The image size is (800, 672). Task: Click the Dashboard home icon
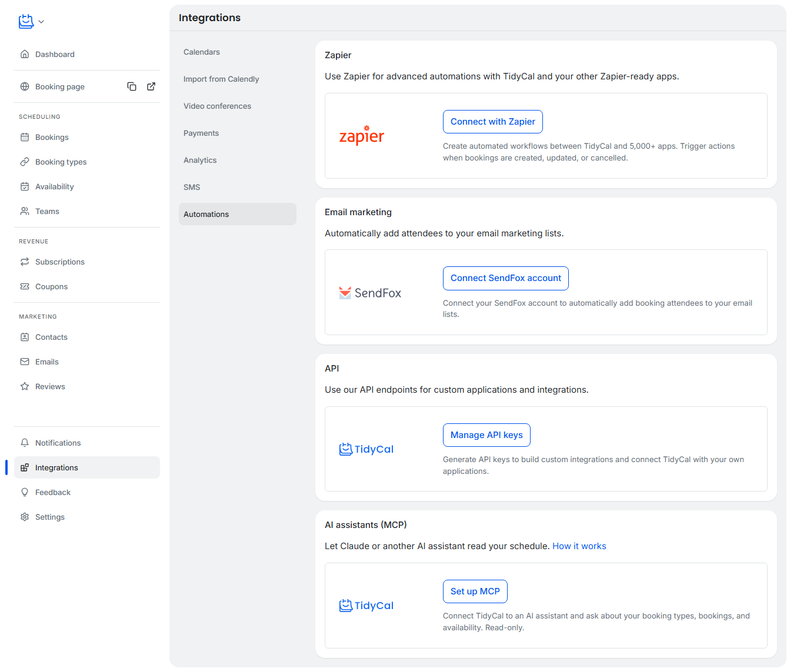coord(25,54)
